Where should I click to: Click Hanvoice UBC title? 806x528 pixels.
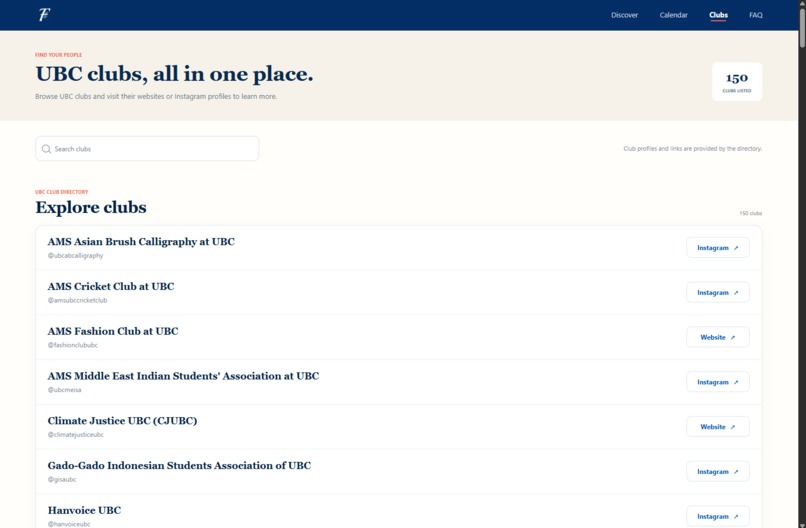(84, 510)
